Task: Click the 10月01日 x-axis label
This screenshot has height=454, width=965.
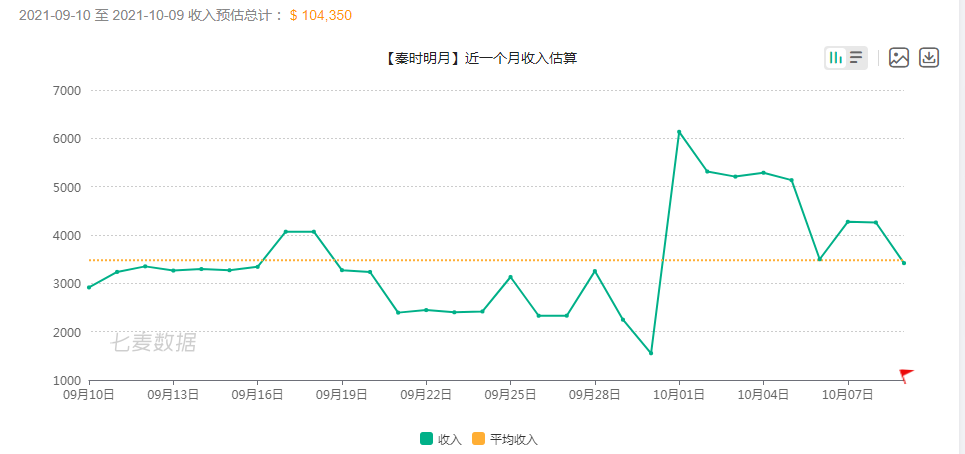Action: (x=679, y=395)
